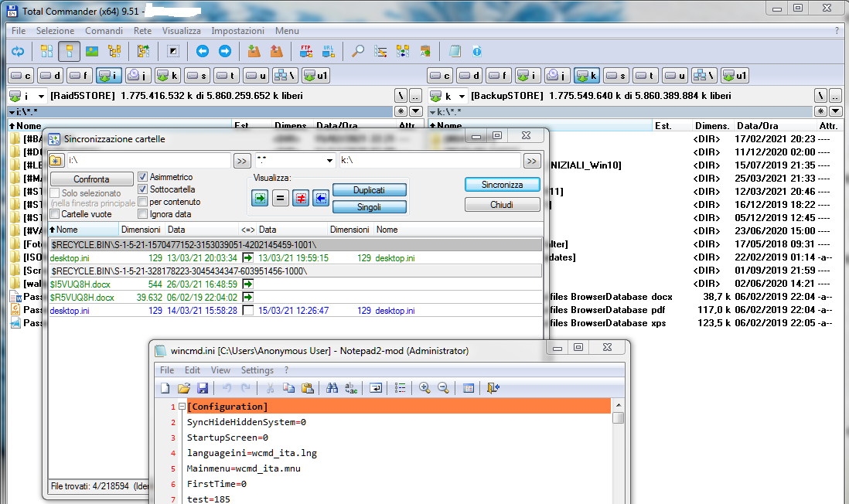Click Zoom in icon in Notepad2 toolbar
The height and width of the screenshot is (504, 849).
[x=424, y=387]
